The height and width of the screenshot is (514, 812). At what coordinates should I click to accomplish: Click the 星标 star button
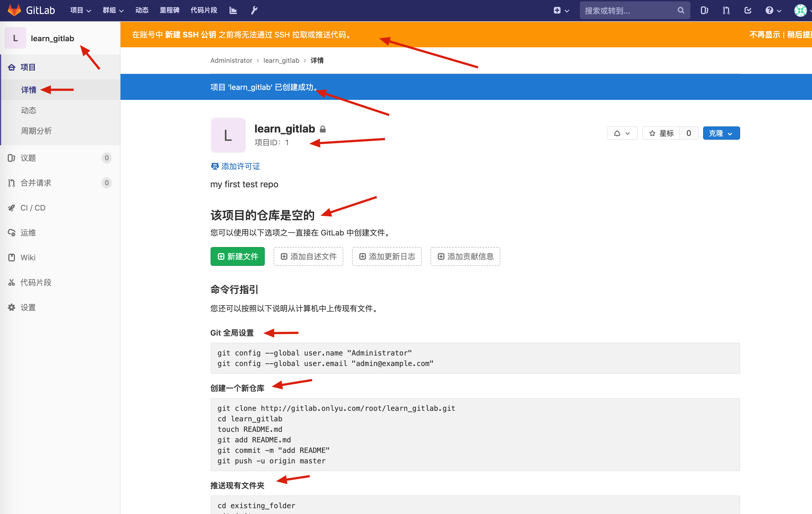coord(661,133)
